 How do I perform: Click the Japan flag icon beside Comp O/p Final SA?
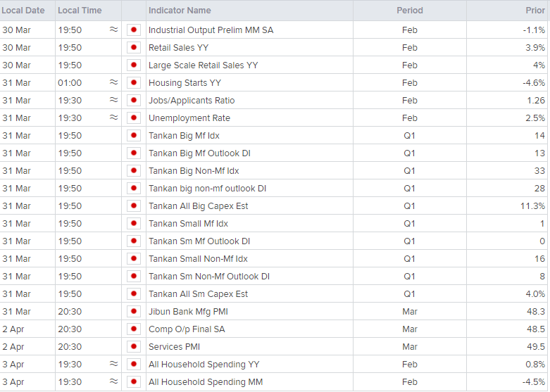pyautogui.click(x=134, y=329)
